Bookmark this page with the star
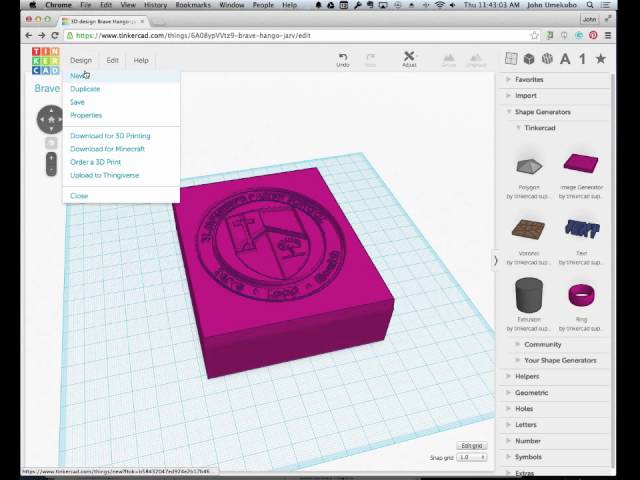This screenshot has height=480, width=640. tap(534, 36)
